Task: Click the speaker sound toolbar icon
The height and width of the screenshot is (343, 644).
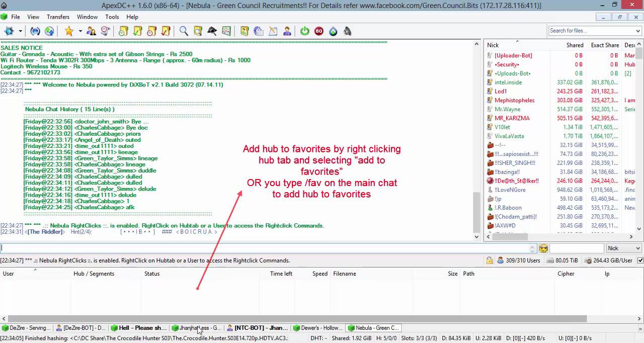Action: click(x=347, y=31)
